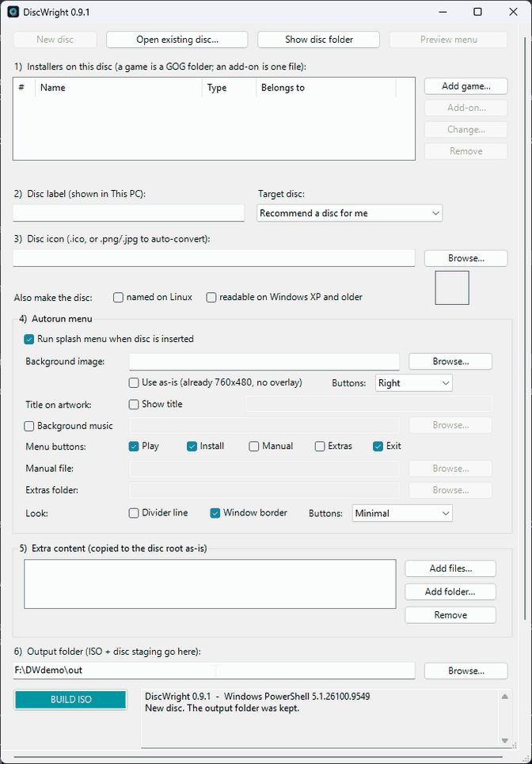Click Add files... for extra content
Screen dimensions: 532x764
pos(450,568)
